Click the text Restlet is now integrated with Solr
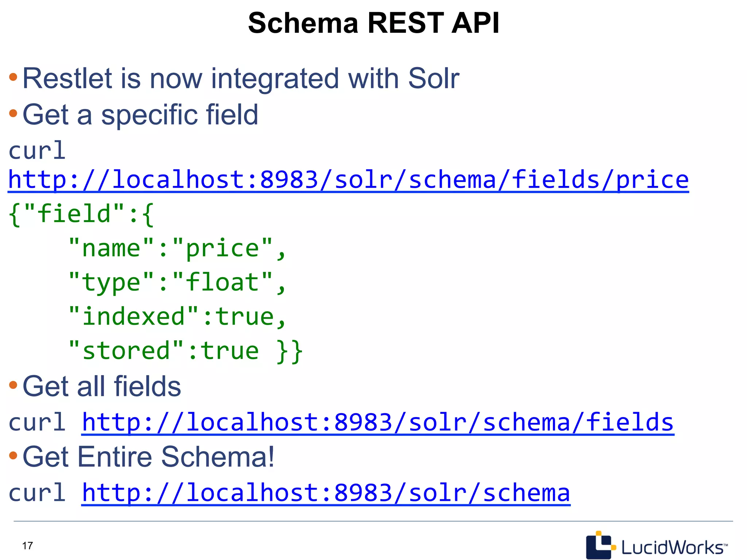The height and width of the screenshot is (560, 747). point(241,78)
